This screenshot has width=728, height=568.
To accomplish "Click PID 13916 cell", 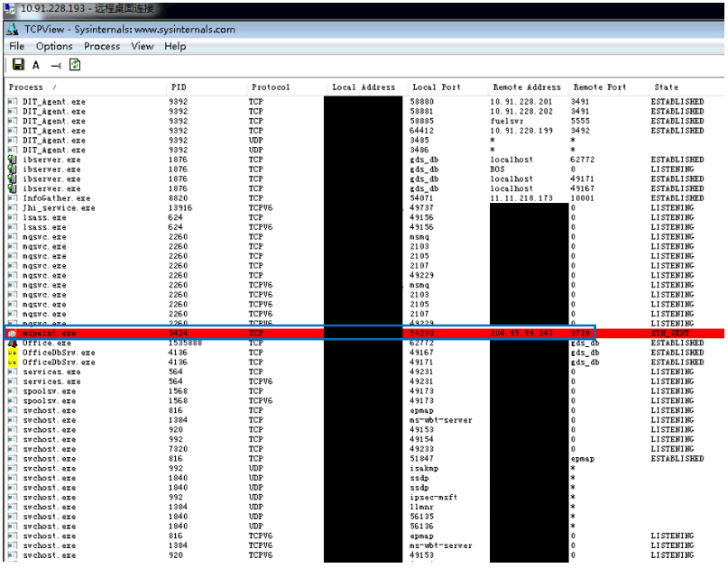I will [180, 208].
